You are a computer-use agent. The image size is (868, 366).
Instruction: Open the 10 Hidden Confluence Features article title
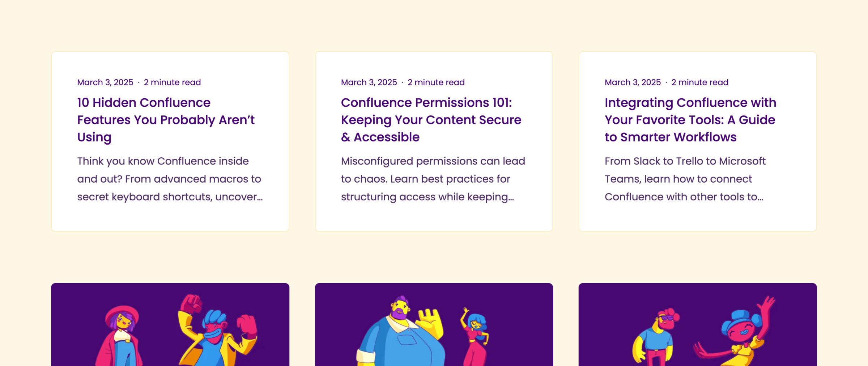click(x=166, y=120)
